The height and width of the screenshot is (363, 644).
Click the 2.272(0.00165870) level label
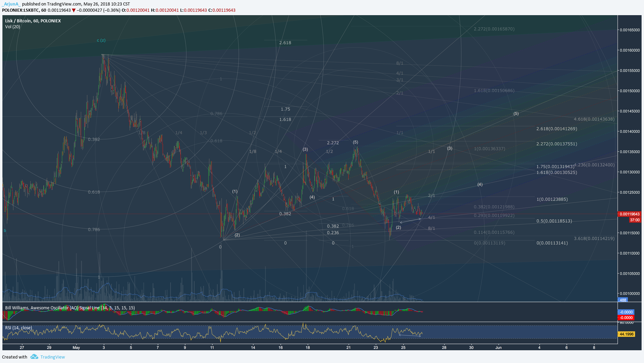pyautogui.click(x=494, y=29)
